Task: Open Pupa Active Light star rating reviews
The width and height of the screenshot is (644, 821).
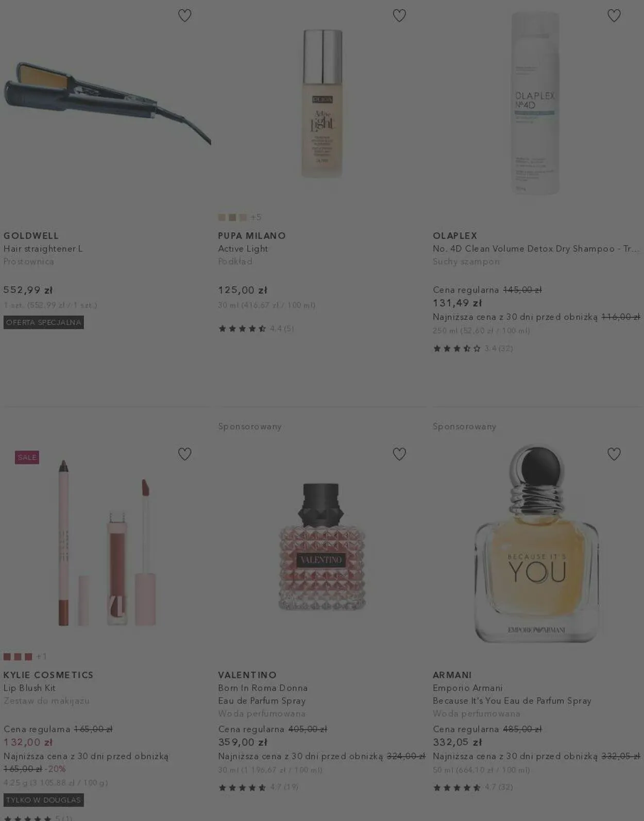Action: (x=256, y=329)
